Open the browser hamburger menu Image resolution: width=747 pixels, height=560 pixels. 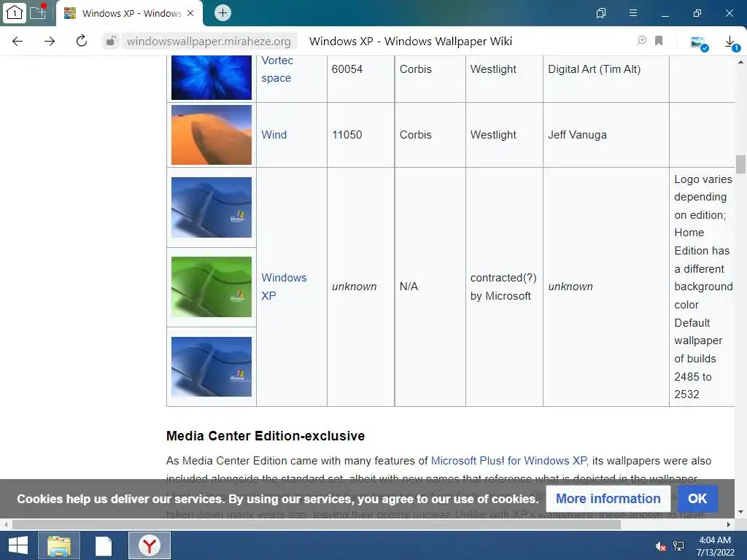(633, 13)
